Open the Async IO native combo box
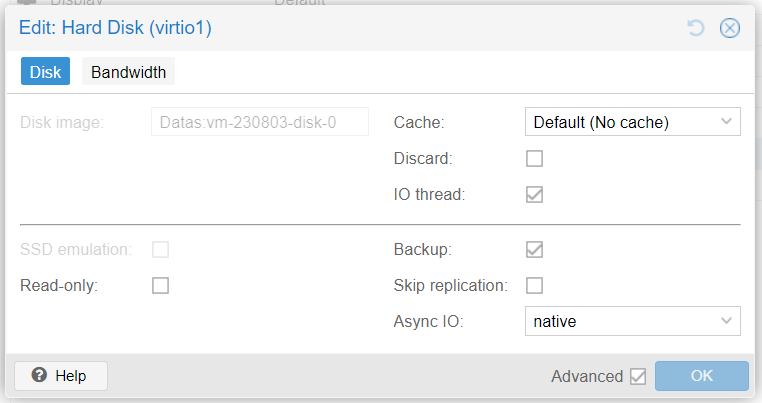This screenshot has height=403, width=762. [x=633, y=321]
